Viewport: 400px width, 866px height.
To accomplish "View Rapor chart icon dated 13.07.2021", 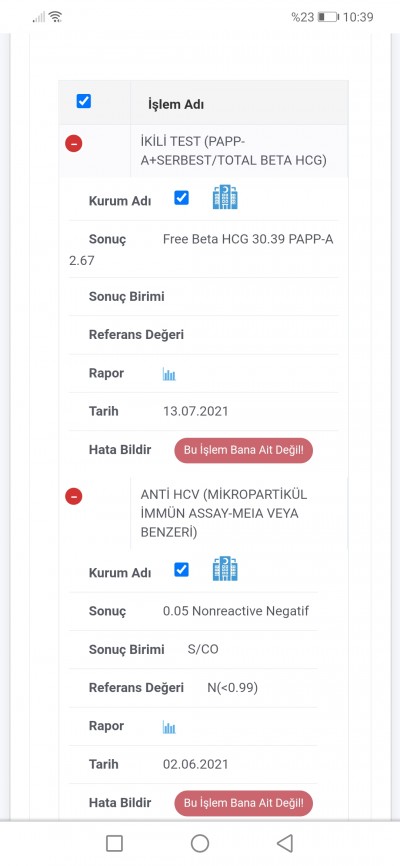I will (169, 374).
